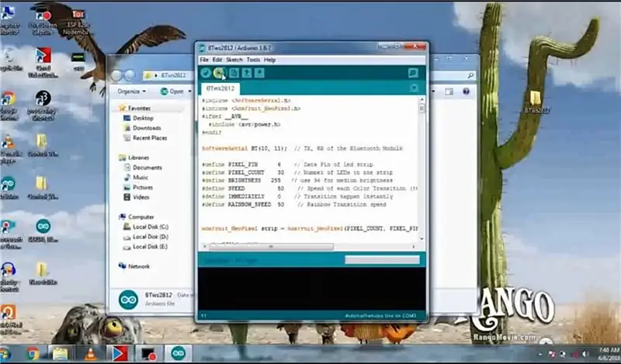Select the BTws2812 sketch tab

click(x=220, y=88)
